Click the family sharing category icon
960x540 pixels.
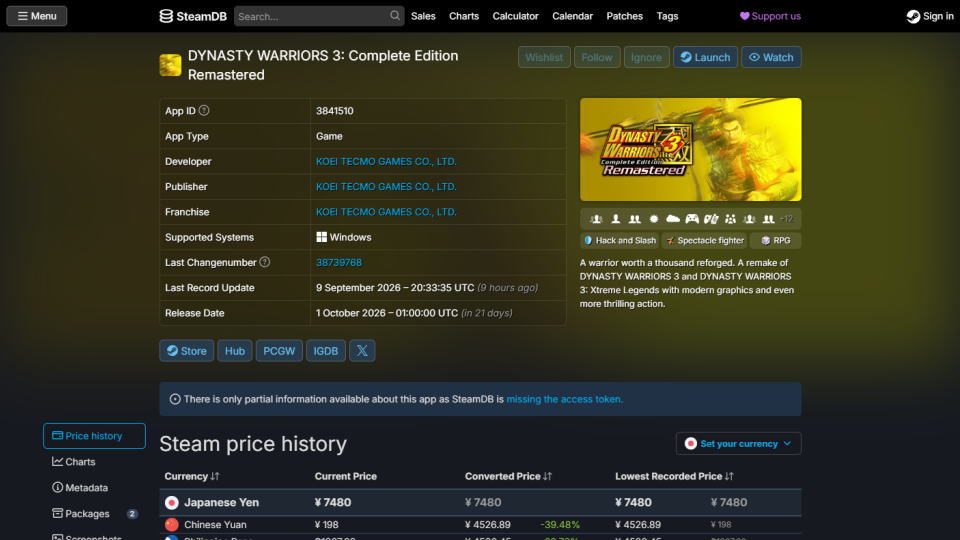[730, 219]
